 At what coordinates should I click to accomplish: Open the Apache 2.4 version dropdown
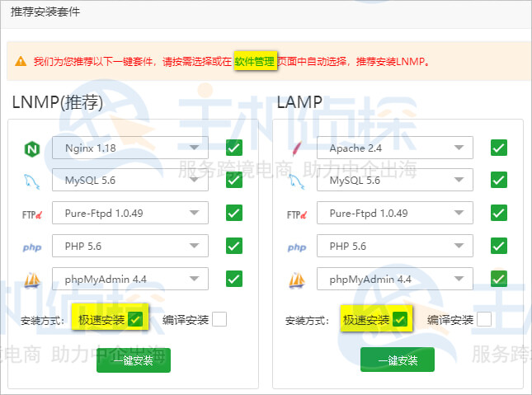pos(395,148)
